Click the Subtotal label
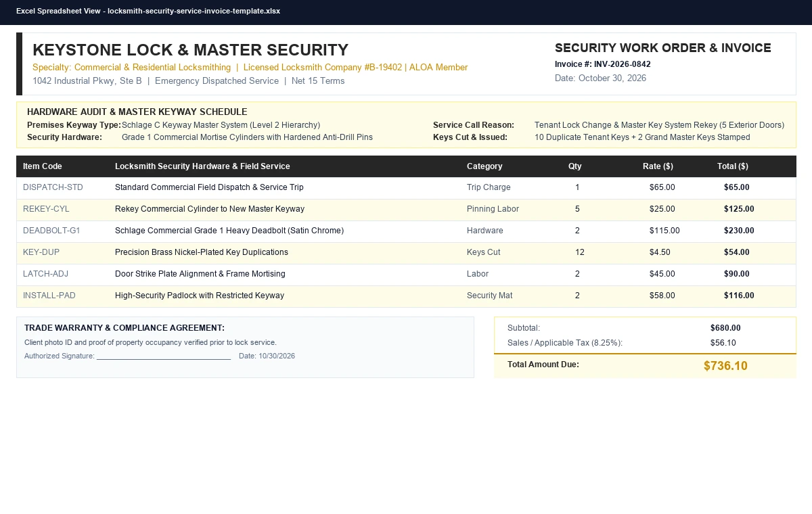Image resolution: width=812 pixels, height=514 pixels. [x=524, y=328]
